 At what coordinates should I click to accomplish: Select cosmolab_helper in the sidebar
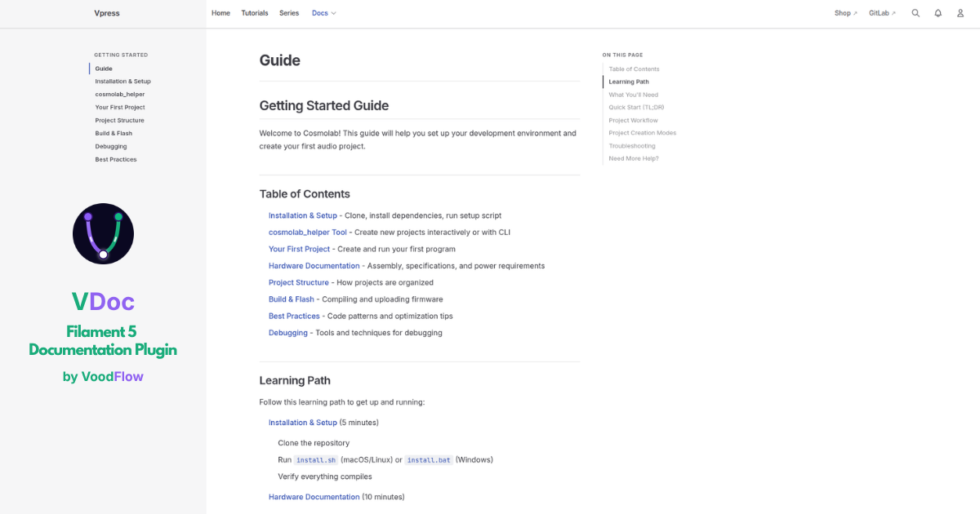pyautogui.click(x=119, y=95)
